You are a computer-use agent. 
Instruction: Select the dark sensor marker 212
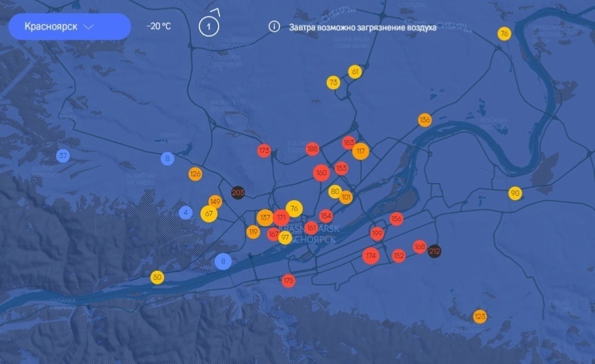pyautogui.click(x=434, y=251)
